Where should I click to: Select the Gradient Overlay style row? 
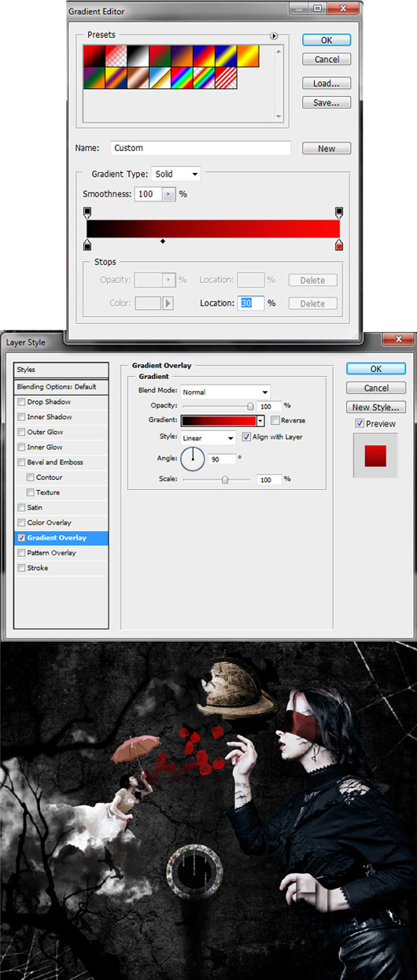click(61, 538)
